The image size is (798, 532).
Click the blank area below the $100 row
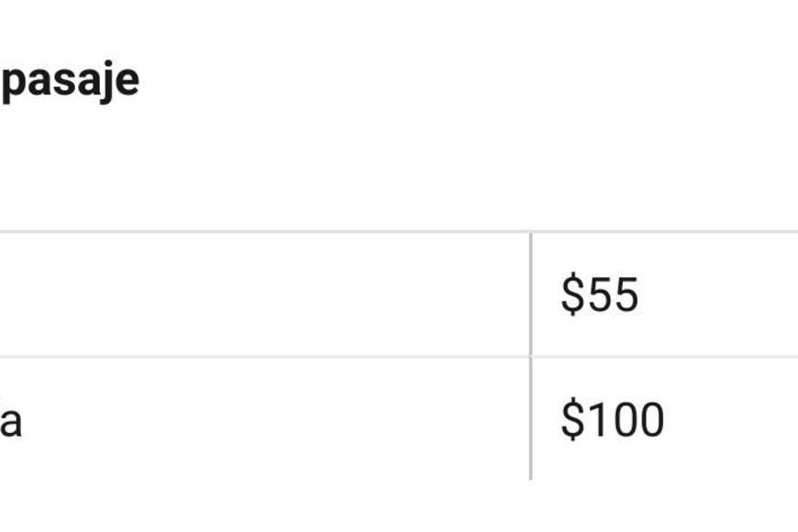click(x=367, y=504)
